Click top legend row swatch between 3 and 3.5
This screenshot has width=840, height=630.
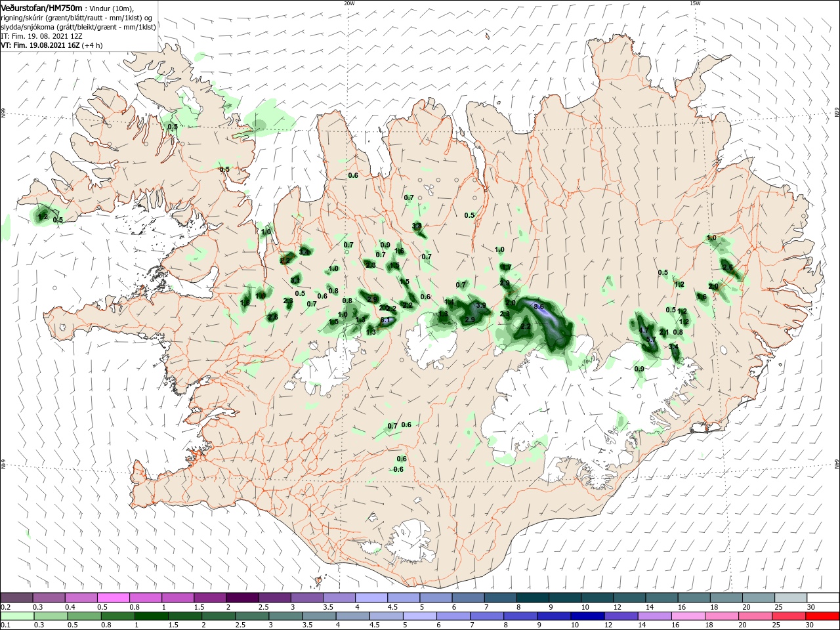306,597
